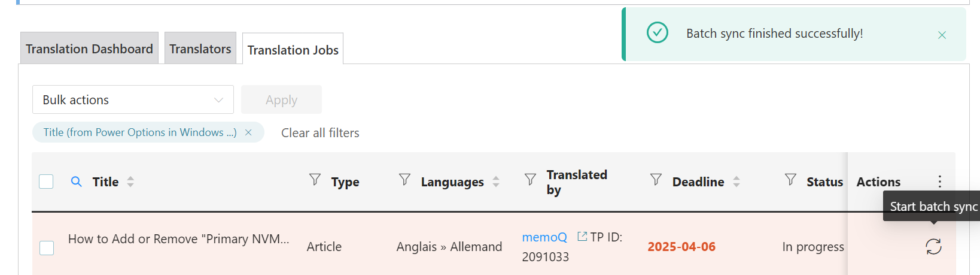The width and height of the screenshot is (980, 275).
Task: Check the box for the Primary NVM job row
Action: pyautogui.click(x=46, y=247)
